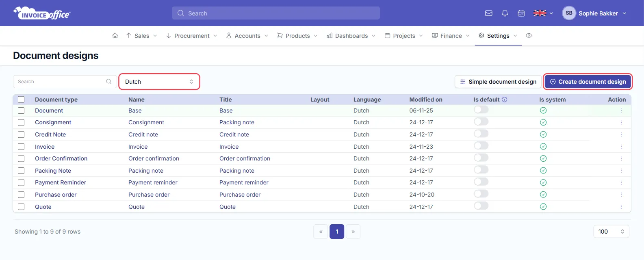
Task: Select page 1 in pagination
Action: [337, 232]
